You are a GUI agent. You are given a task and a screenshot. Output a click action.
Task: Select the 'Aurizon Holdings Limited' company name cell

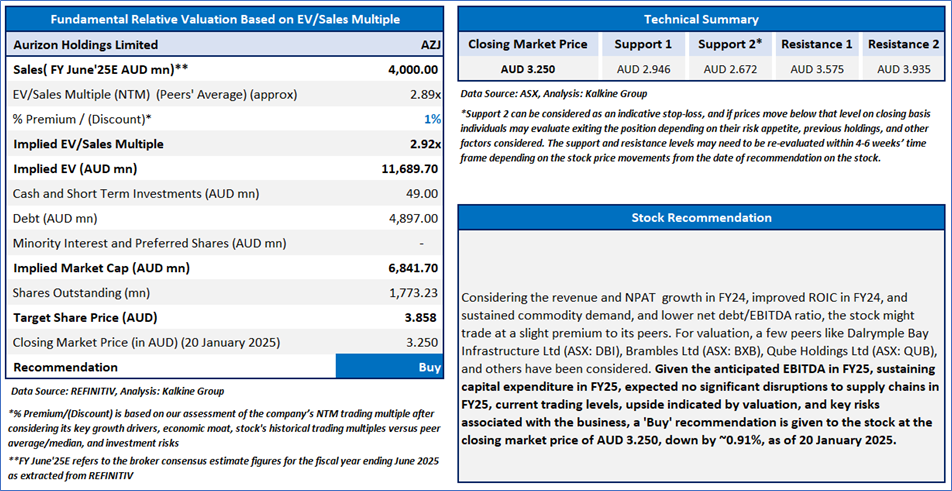(86, 45)
